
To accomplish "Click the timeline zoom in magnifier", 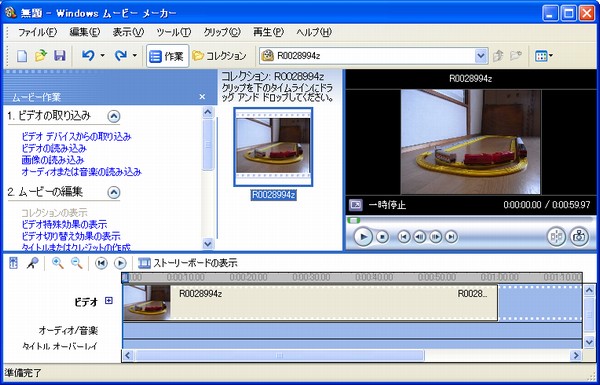I will click(x=58, y=263).
